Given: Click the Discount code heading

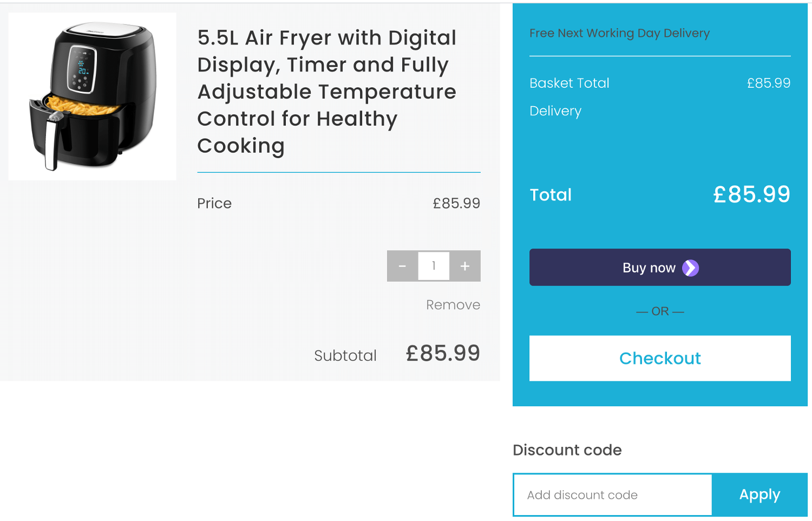Looking at the screenshot, I should pos(567,450).
